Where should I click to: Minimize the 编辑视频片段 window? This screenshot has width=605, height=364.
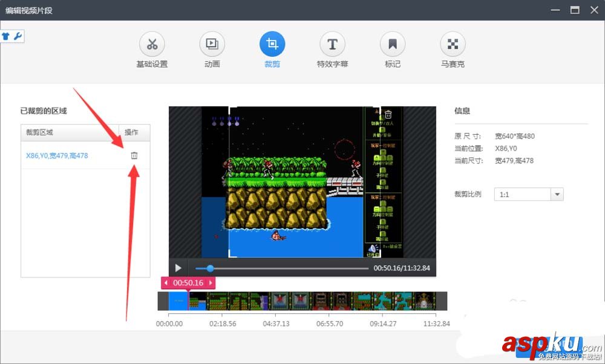pos(555,10)
